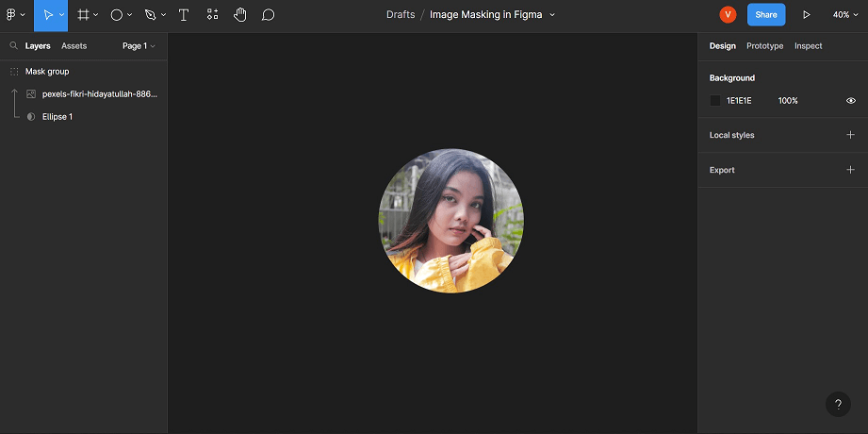Image resolution: width=868 pixels, height=434 pixels.
Task: Open the Resources tool
Action: click(x=213, y=15)
